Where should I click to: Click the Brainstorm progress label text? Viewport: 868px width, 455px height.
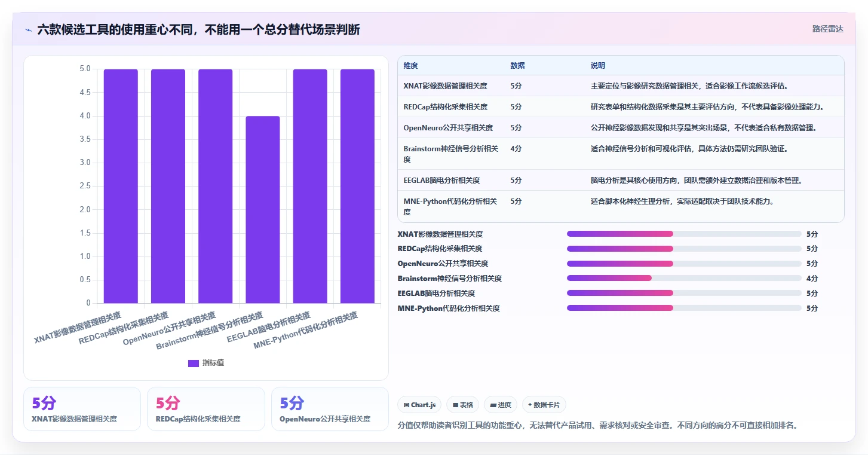pos(449,278)
